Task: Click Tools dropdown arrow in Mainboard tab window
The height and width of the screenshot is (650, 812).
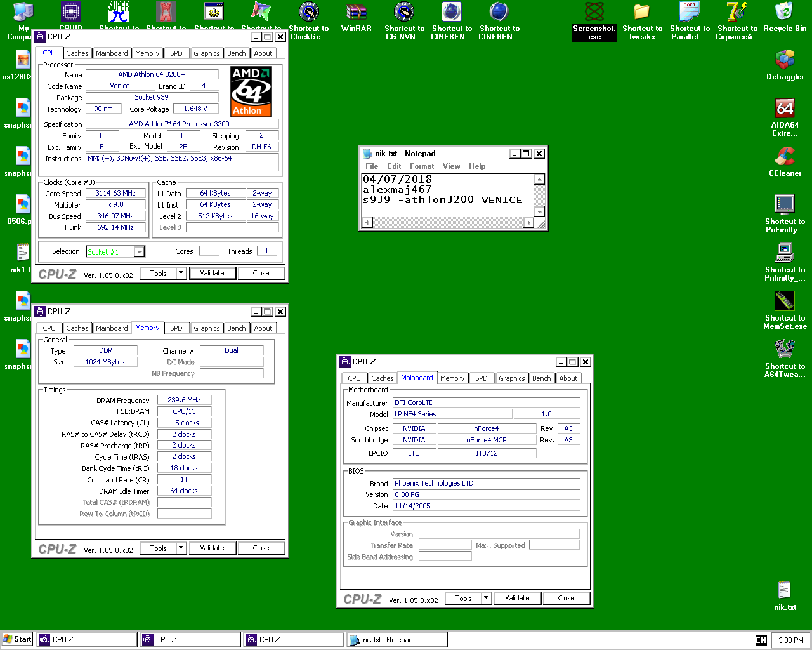Action: tap(486, 598)
